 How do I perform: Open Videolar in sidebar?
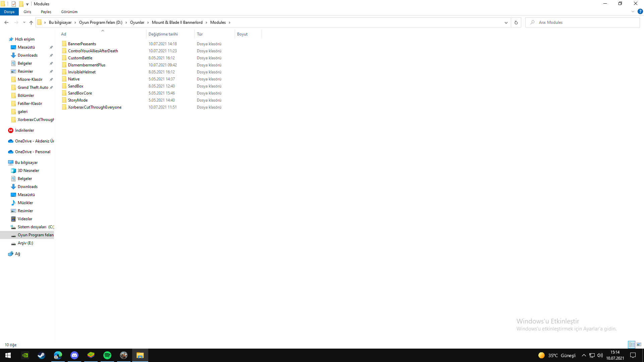[x=25, y=219]
